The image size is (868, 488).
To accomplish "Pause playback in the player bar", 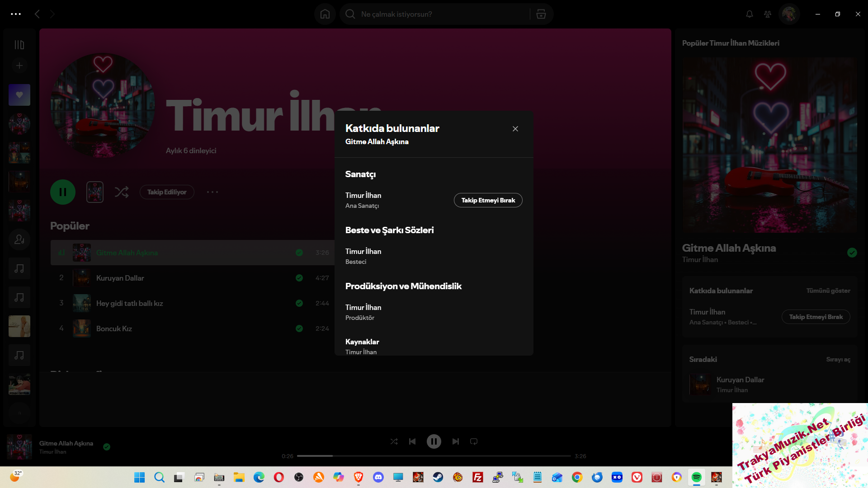I will (x=434, y=441).
